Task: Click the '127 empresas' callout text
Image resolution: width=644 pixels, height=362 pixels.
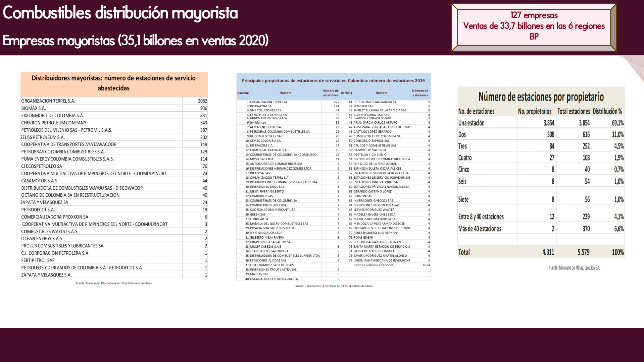Action: point(534,15)
